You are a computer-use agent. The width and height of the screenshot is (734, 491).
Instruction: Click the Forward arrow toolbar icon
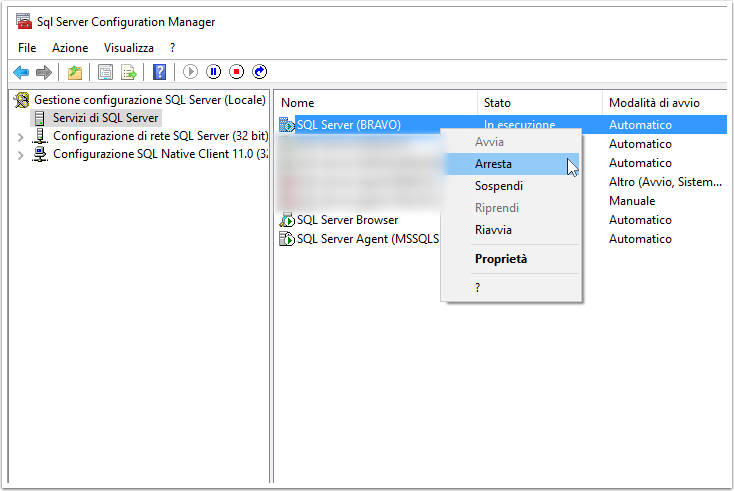point(44,72)
